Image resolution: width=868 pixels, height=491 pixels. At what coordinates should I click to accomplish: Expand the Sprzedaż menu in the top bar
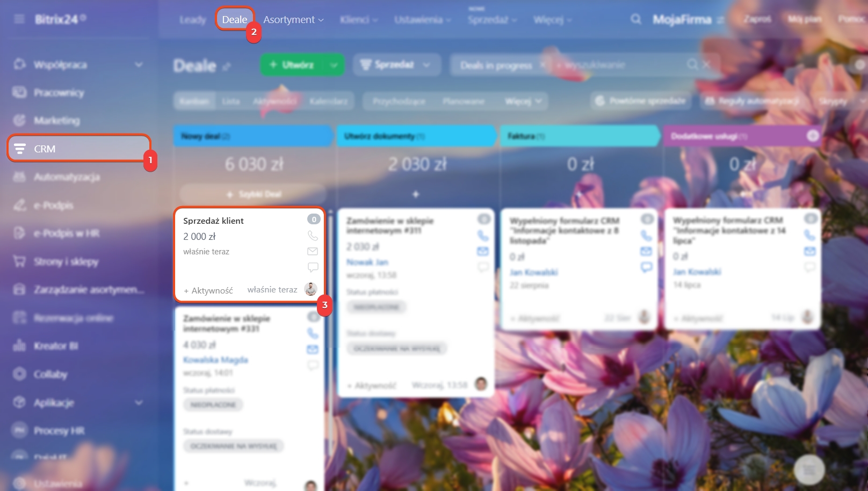pos(492,19)
